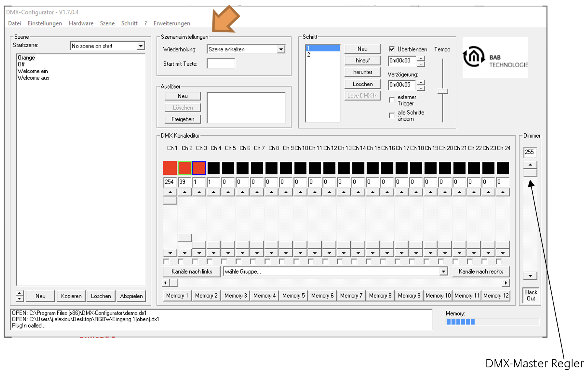Click 'Kanäle nach rechts' button
588x374 pixels.
click(x=481, y=271)
